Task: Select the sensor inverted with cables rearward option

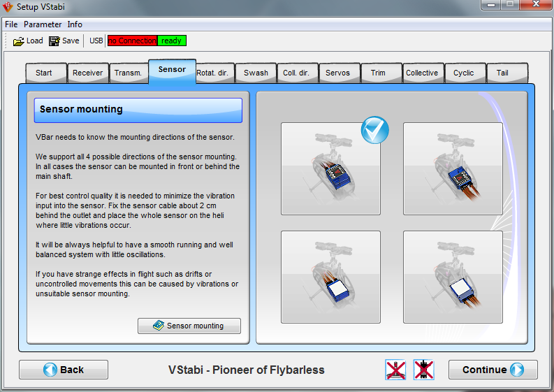Action: [x=453, y=277]
